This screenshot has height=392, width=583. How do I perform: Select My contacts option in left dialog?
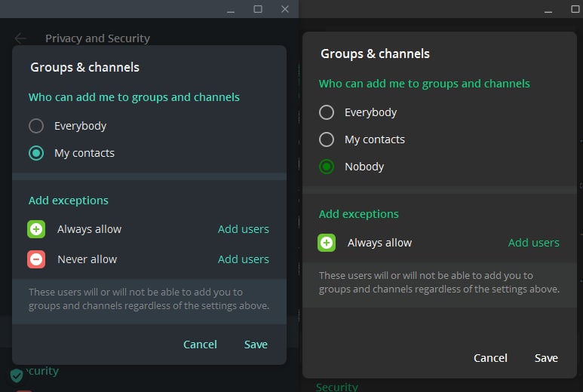click(36, 153)
